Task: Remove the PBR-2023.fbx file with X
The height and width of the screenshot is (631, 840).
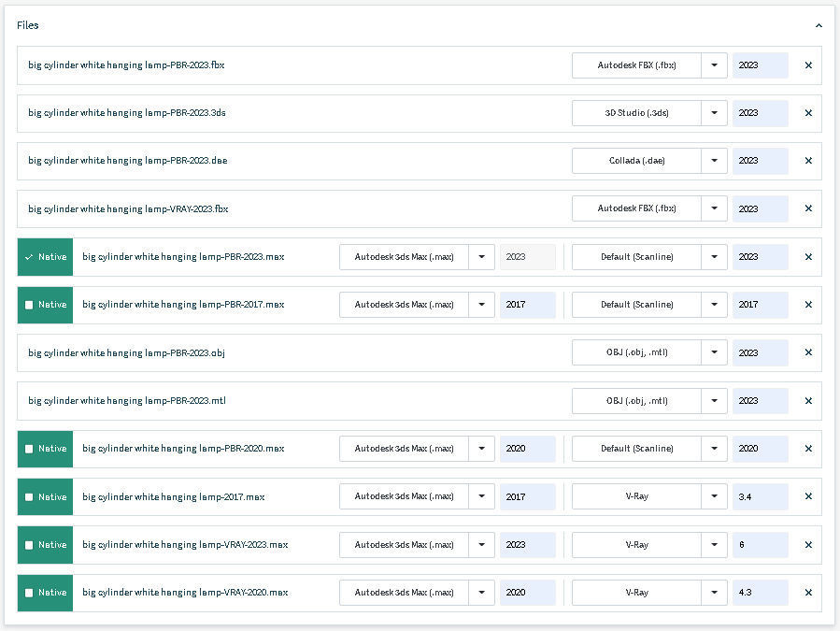Action: [x=808, y=65]
